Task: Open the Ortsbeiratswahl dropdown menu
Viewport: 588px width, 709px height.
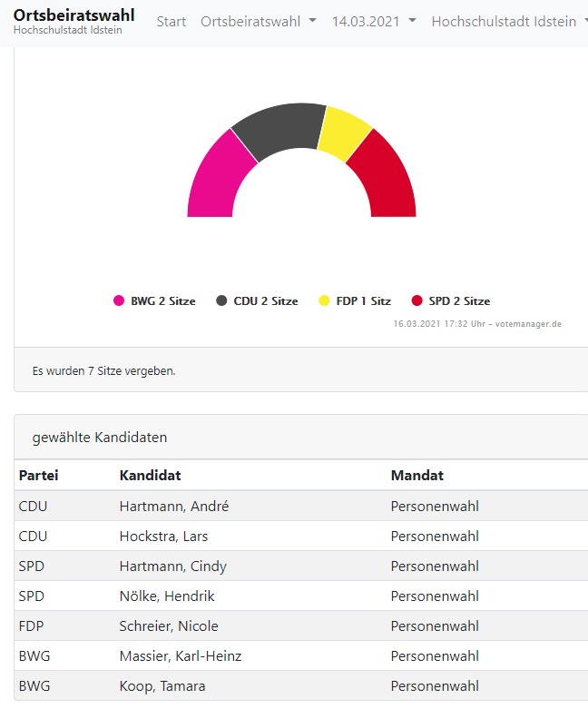Action: tap(259, 21)
